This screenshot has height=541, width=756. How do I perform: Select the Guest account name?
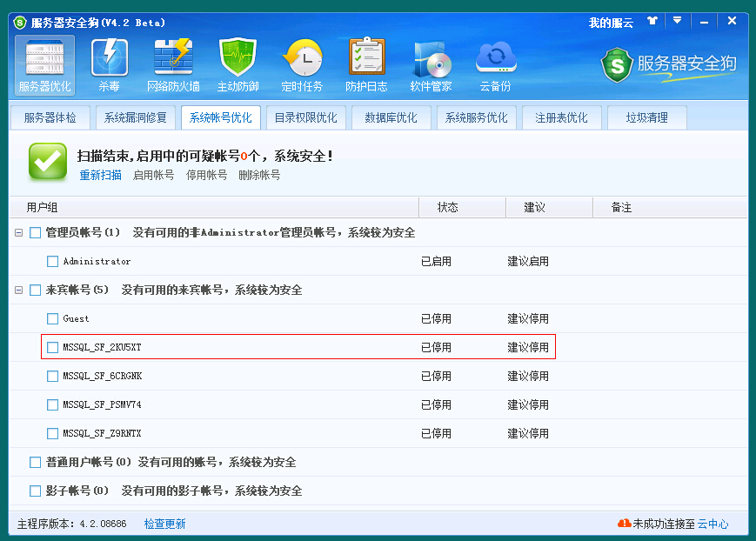(x=77, y=318)
